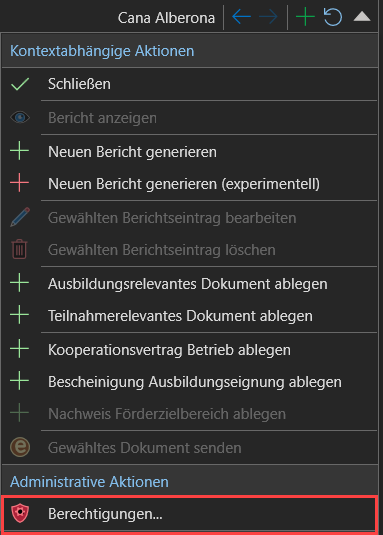Choose Kooperationsvertrag Betrieb ablegen
Image resolution: width=383 pixels, height=535 pixels.
pyautogui.click(x=190, y=350)
